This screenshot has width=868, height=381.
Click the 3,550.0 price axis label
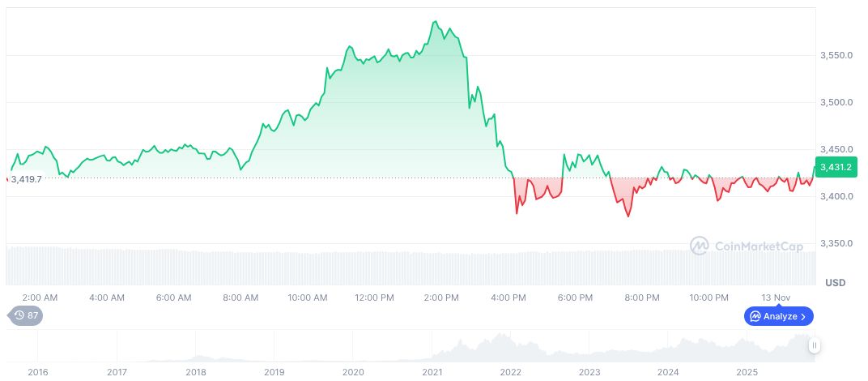[836, 56]
